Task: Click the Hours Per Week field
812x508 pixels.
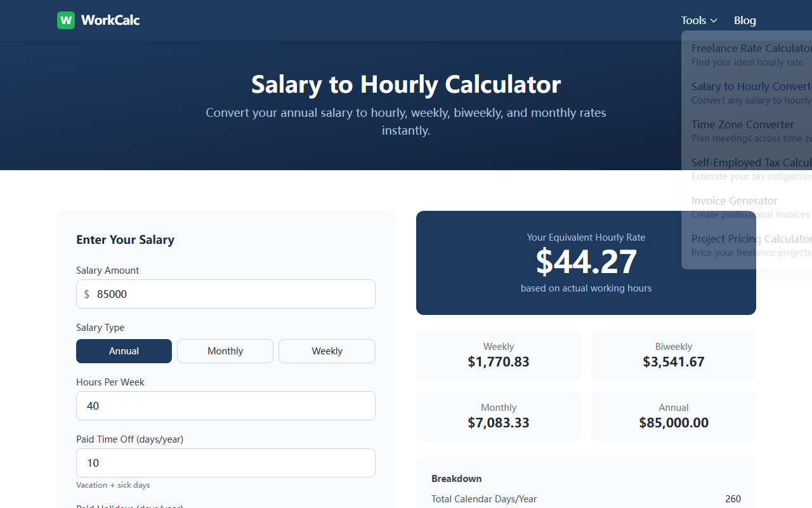Action: [226, 406]
